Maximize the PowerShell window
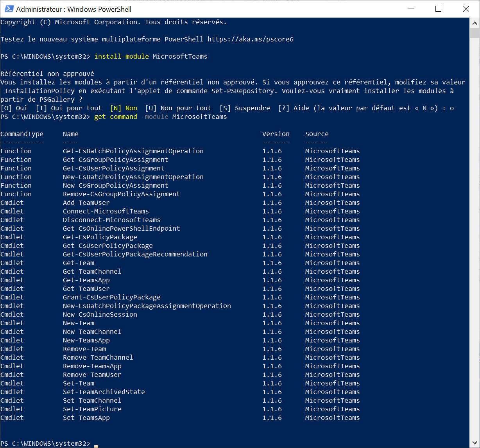 [438, 9]
